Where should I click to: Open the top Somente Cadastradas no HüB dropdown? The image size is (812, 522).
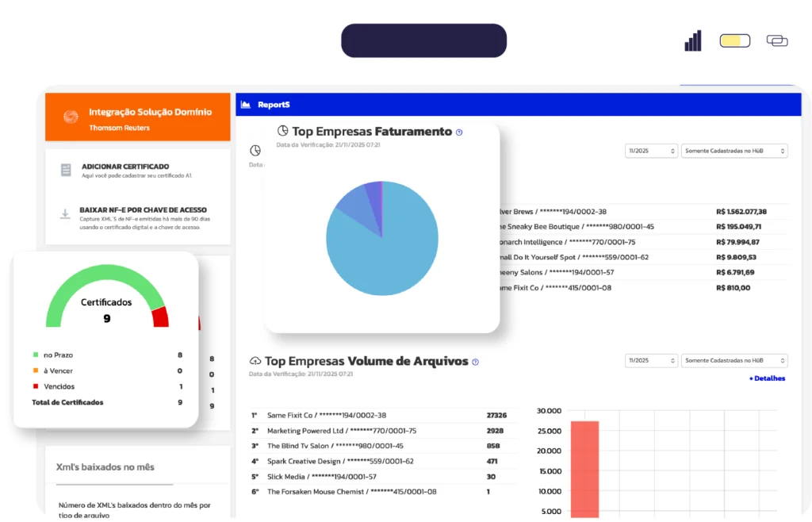(734, 151)
